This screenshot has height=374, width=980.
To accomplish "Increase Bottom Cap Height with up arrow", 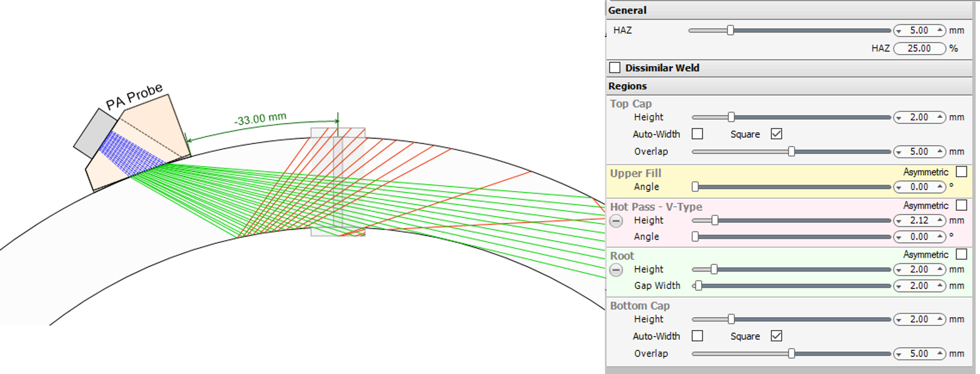I will 940,319.
